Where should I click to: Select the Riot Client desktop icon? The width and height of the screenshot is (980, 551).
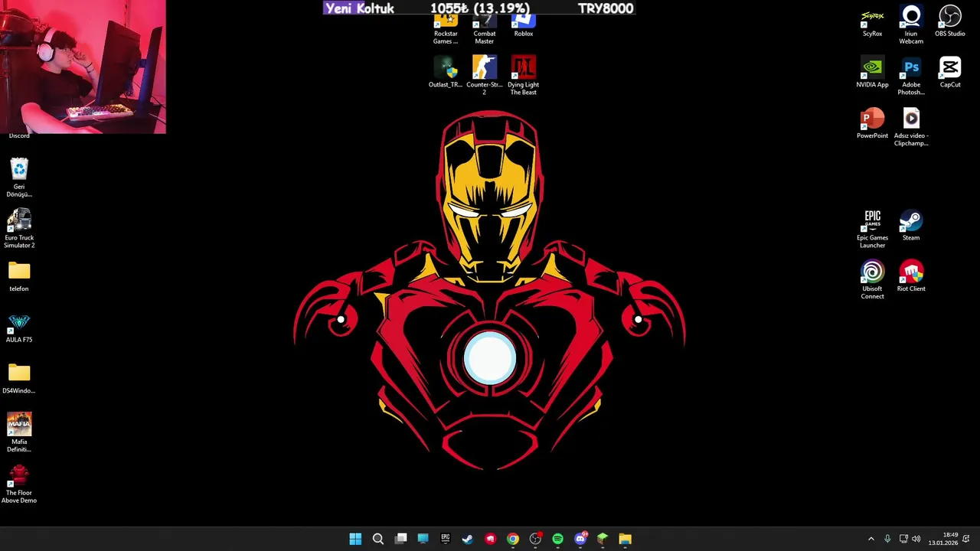tap(911, 277)
